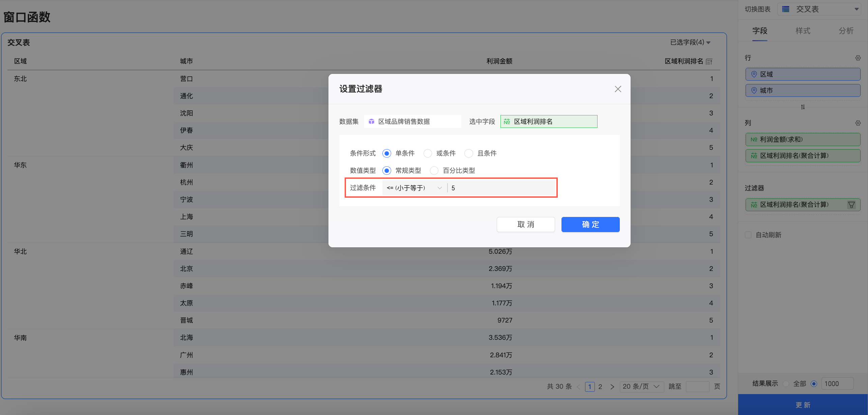Click the sort icon beside 区域利润排名 header
This screenshot has height=415, width=868.
(x=709, y=61)
